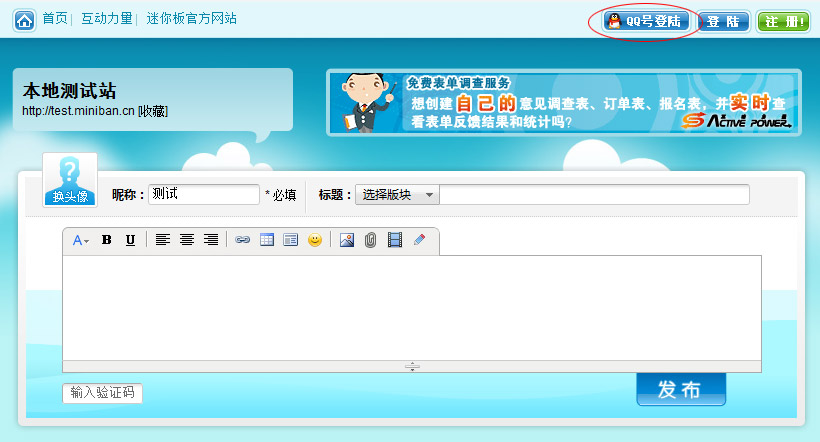Click the QQ号登陆 button
The image size is (820, 442).
646,21
